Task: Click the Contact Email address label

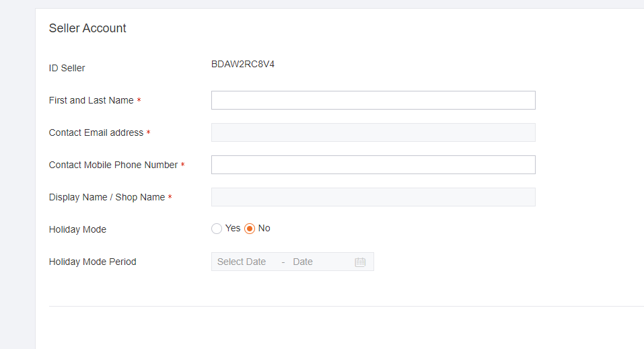Action: click(x=96, y=132)
